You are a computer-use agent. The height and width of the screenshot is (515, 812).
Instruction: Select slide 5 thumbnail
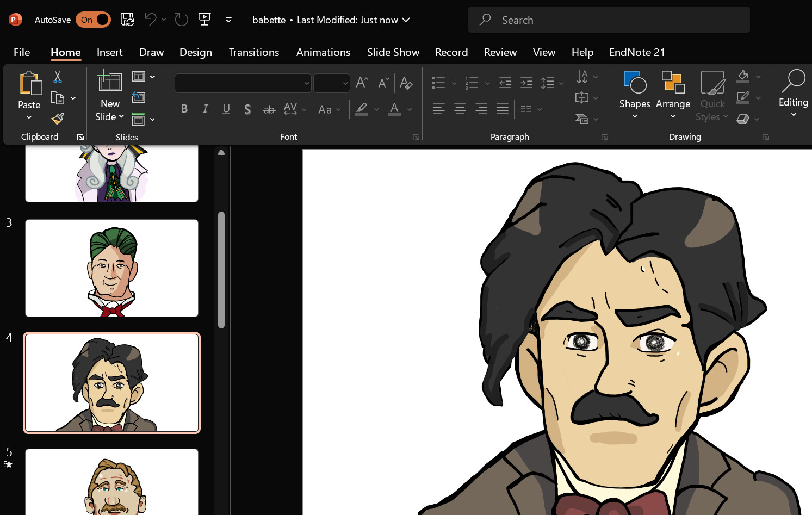111,482
